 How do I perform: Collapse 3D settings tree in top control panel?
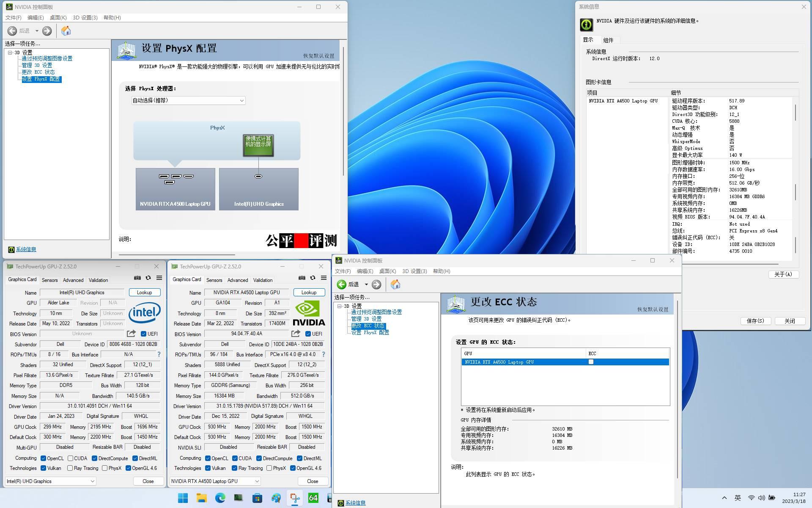tap(10, 52)
